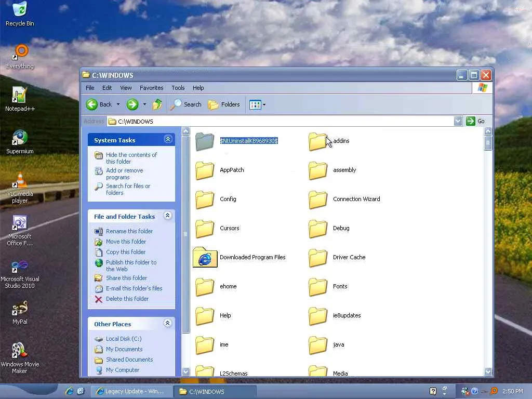Go to Shared Documents link
Screen dimensions: 532x399
point(129,360)
